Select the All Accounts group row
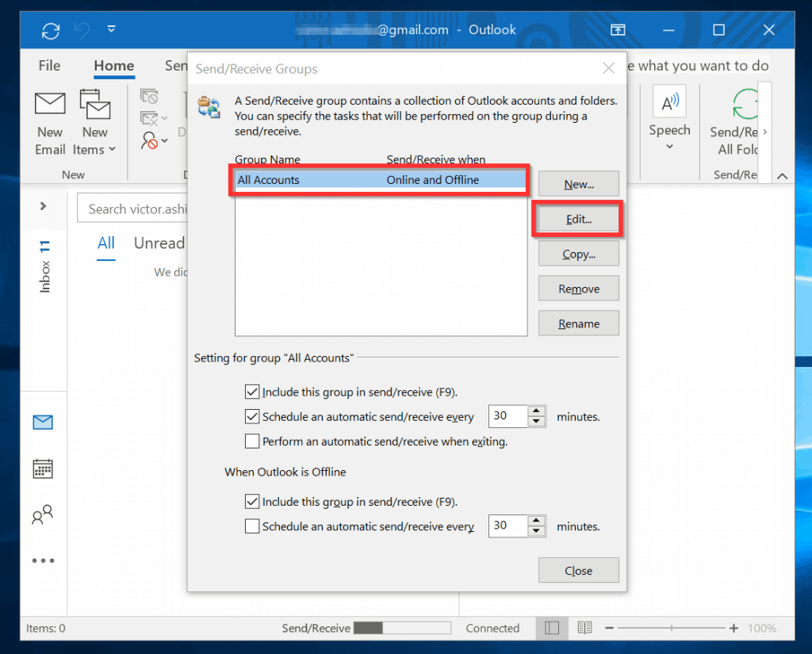 click(381, 180)
